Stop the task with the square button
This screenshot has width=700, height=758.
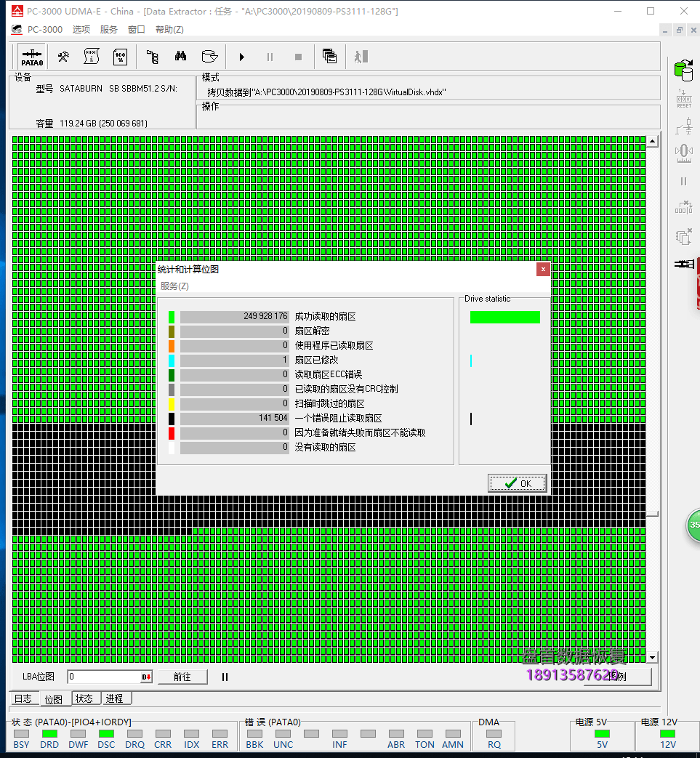coord(298,57)
